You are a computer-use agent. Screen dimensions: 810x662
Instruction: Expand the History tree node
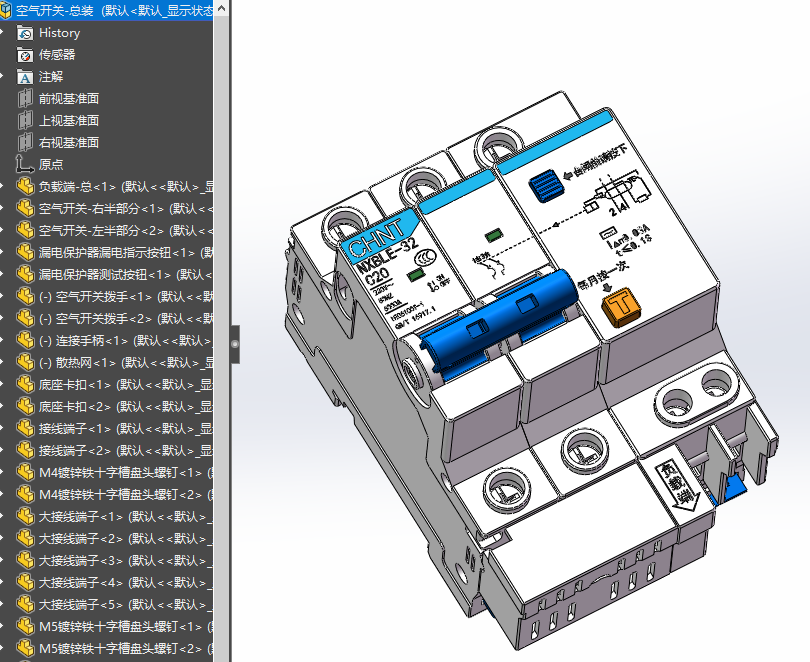(x=2, y=33)
